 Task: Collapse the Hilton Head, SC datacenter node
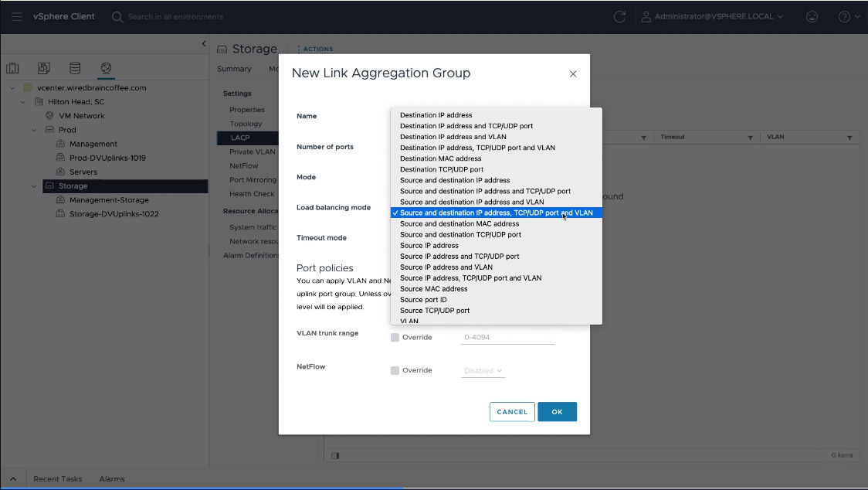coord(23,102)
